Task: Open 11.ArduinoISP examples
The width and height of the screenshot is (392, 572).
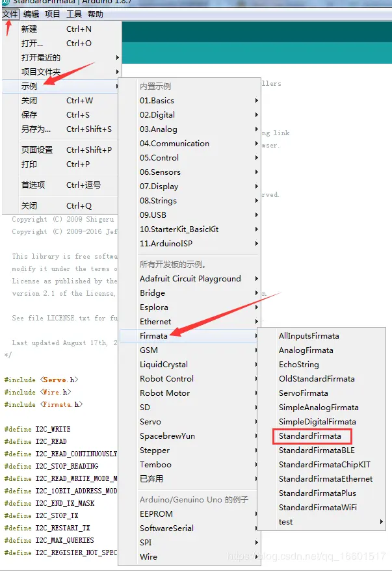Action: pyautogui.click(x=189, y=243)
